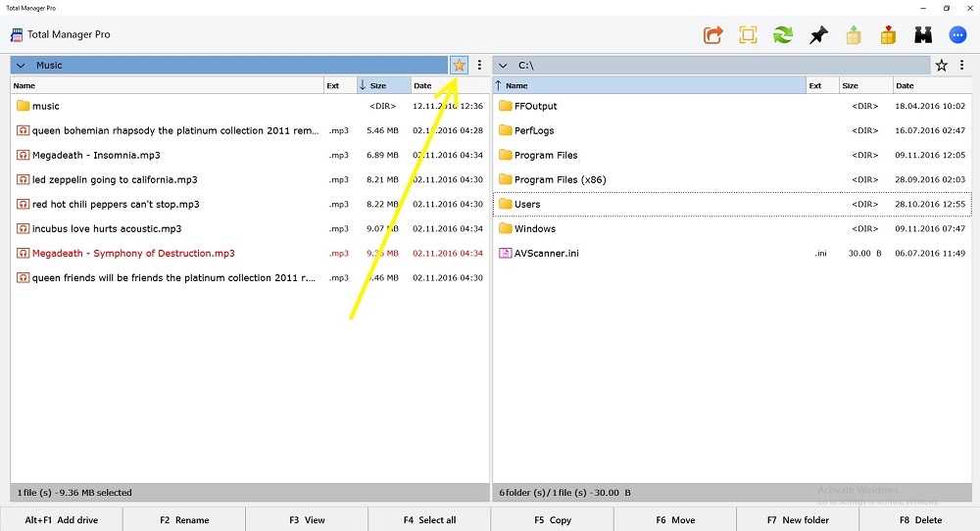Click the F8 Delete button
Image resolution: width=980 pixels, height=531 pixels.
coord(920,520)
